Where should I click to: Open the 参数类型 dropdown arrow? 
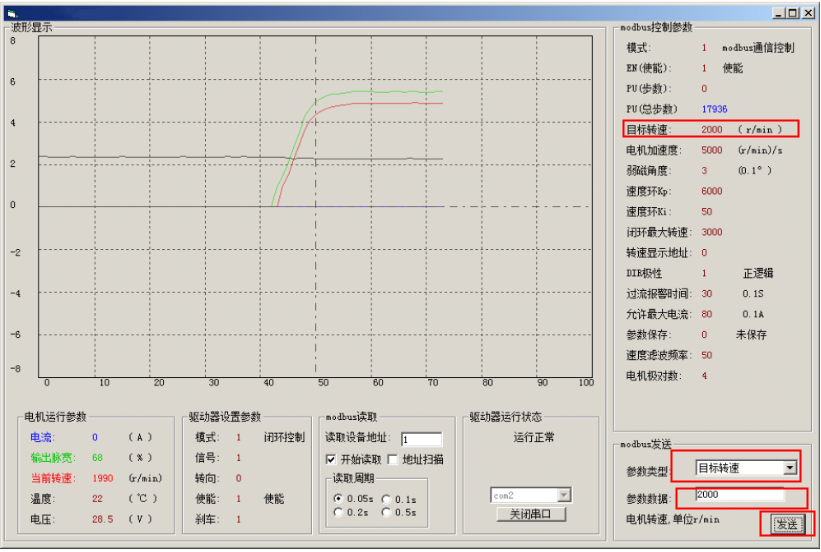790,467
